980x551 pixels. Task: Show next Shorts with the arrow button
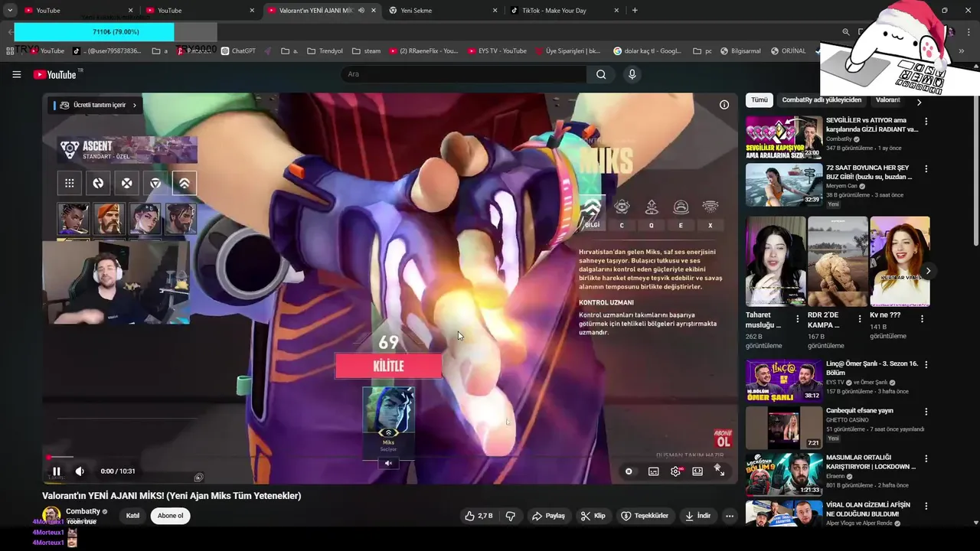(928, 271)
